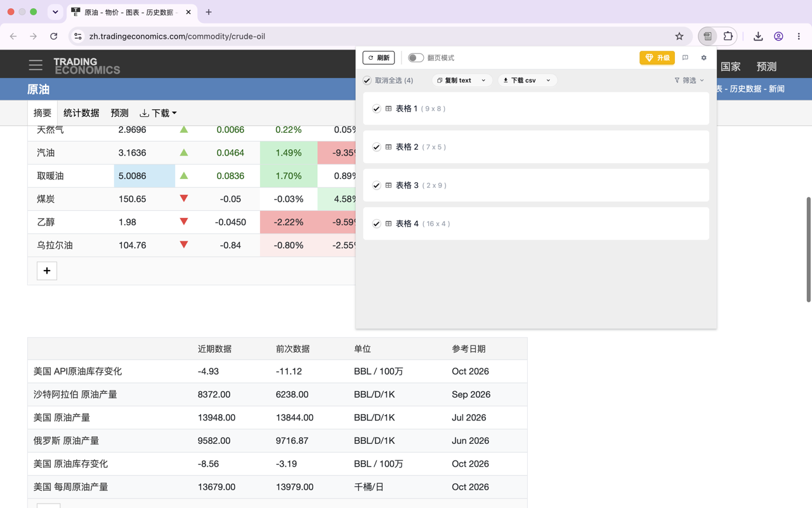Open the 取暖油 commodity link
The image size is (812, 508).
pos(50,176)
